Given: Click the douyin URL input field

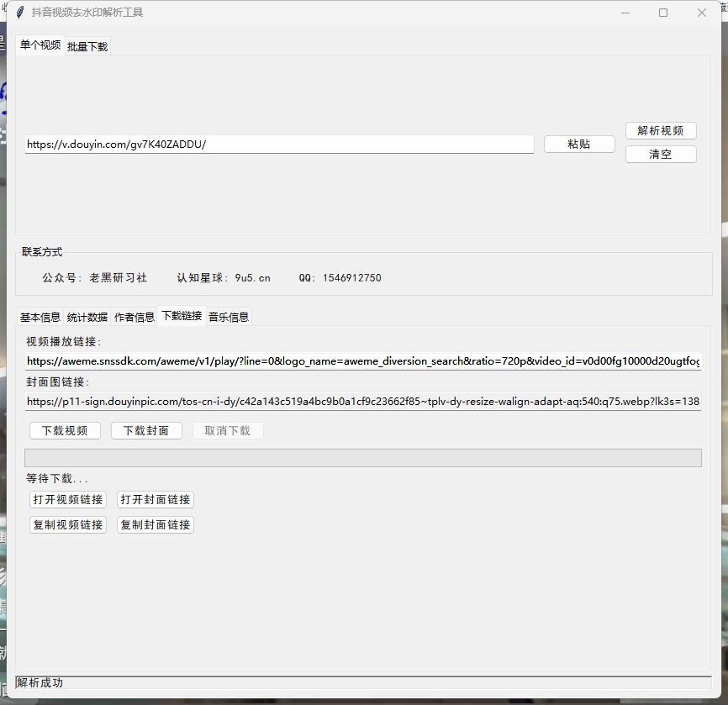Looking at the screenshot, I should click(x=277, y=144).
